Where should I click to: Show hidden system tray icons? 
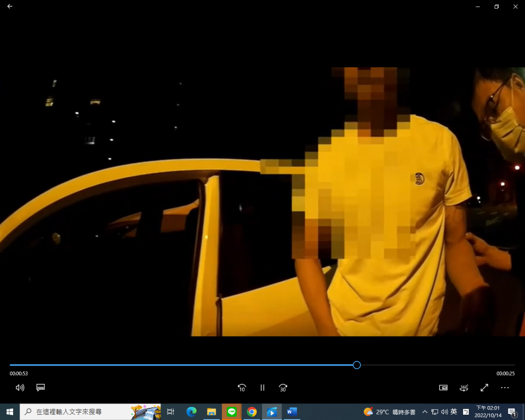[x=425, y=412]
